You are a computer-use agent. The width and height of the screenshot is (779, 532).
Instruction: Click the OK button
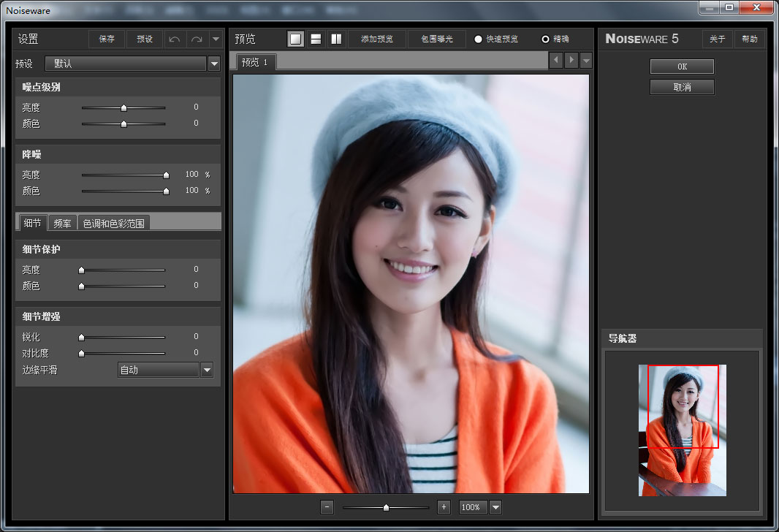coord(682,66)
